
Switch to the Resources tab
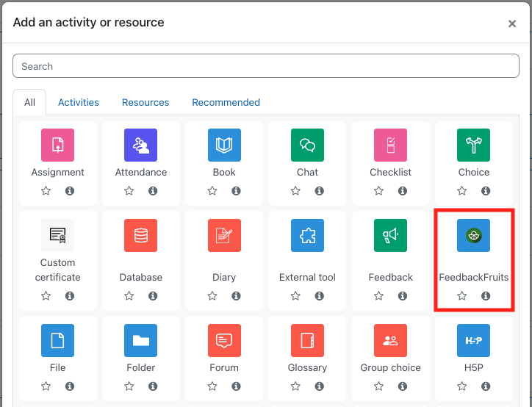145,103
